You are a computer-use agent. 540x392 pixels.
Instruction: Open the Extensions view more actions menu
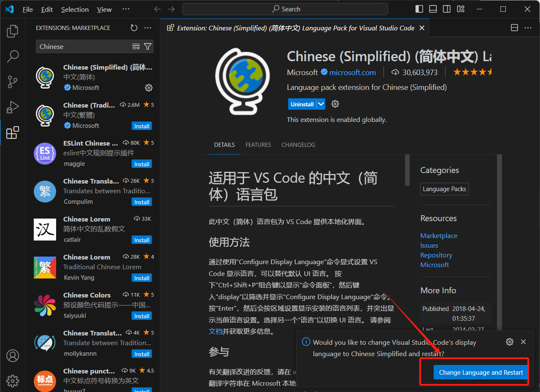coord(148,28)
